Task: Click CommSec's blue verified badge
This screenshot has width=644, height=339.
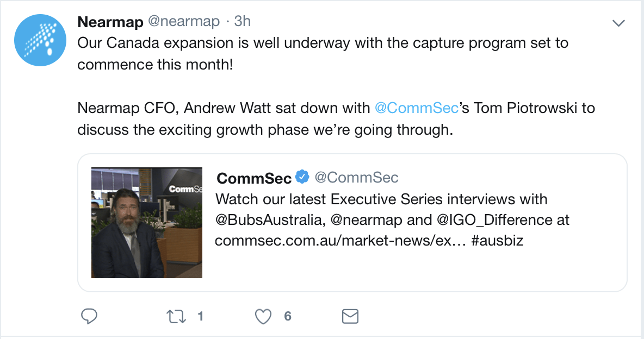Action: [x=302, y=177]
